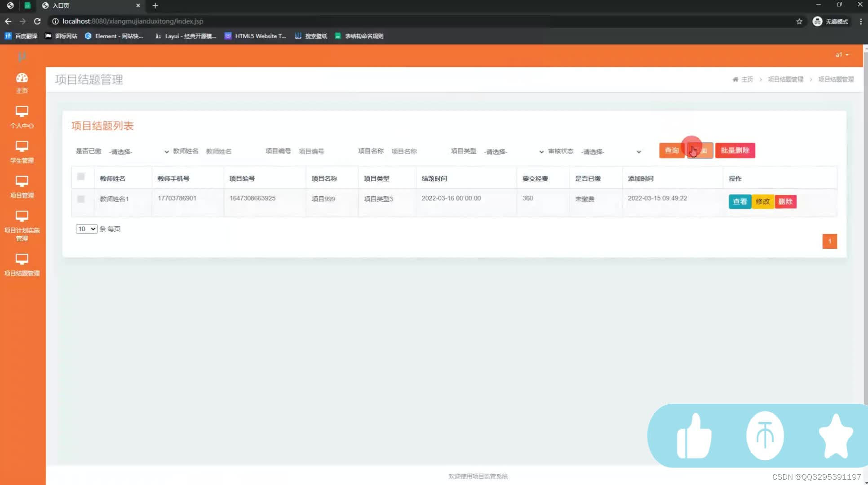This screenshot has height=485, width=868.
Task: Open 项目结题管理 in the sidebar
Action: click(22, 265)
